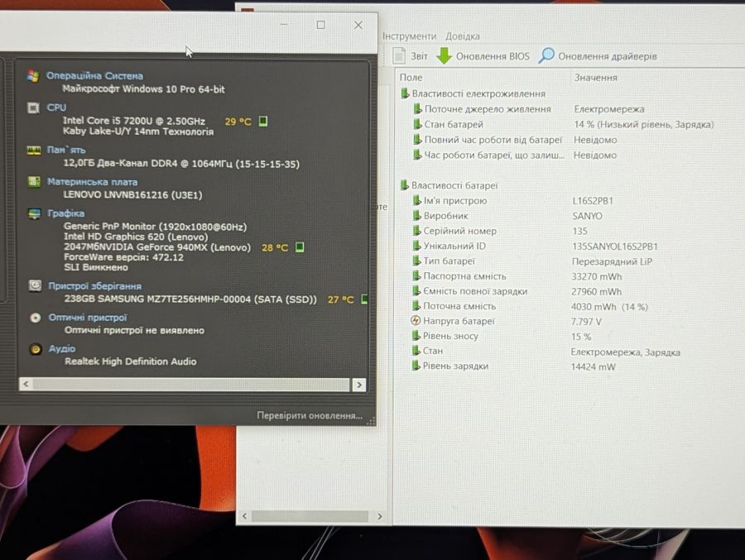
Task: Click the icon beside Властивості електроживлення
Action: (x=404, y=93)
